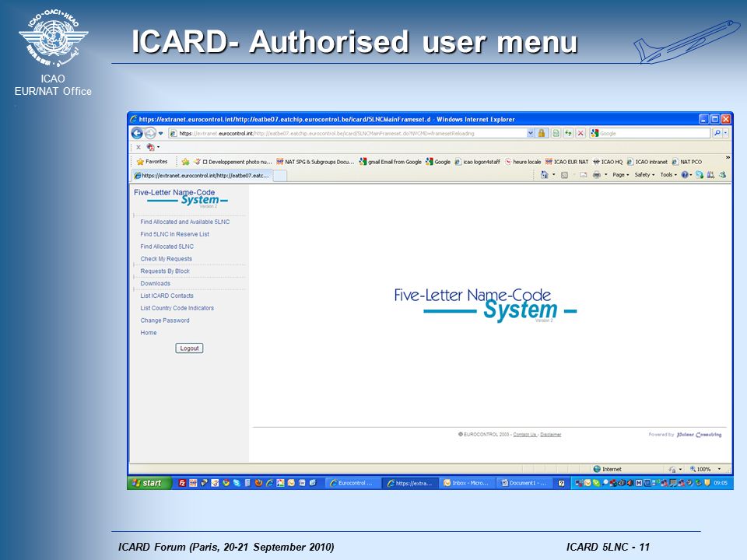Click the Home page icon in command bar
The height and width of the screenshot is (560, 747).
tap(544, 175)
